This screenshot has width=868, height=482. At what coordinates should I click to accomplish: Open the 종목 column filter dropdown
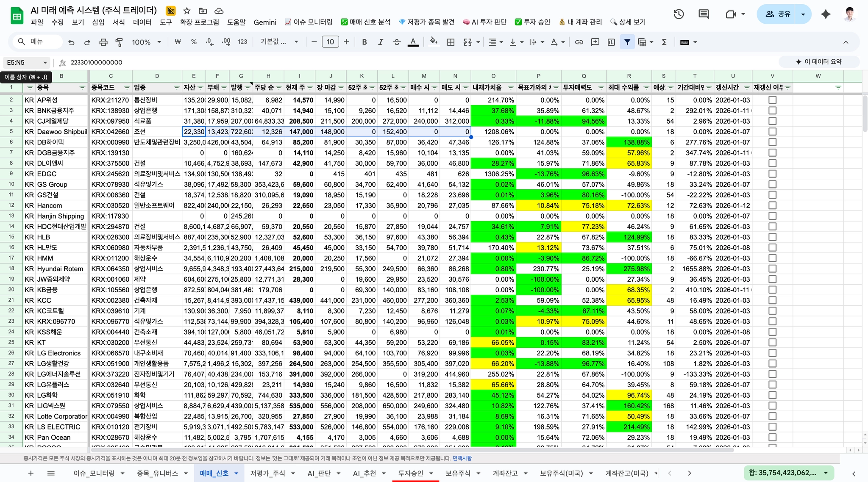coord(82,88)
